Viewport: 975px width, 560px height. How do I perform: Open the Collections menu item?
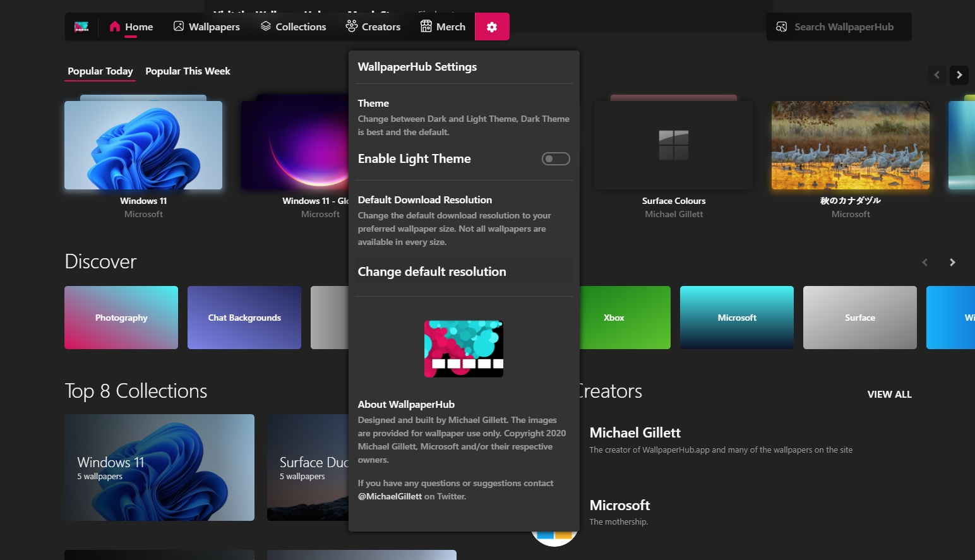[294, 27]
